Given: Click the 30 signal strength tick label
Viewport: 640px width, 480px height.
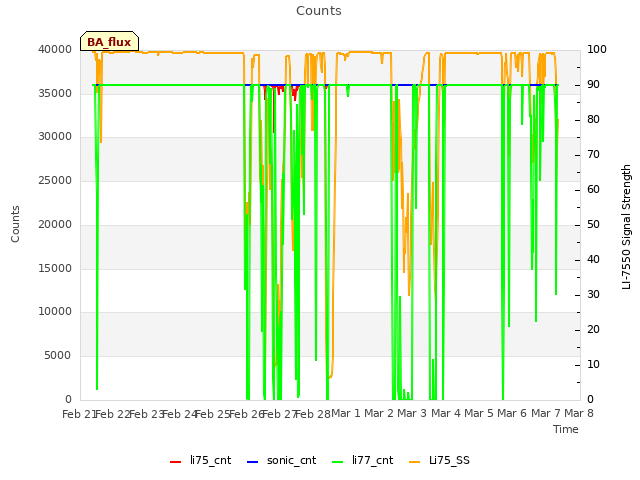Looking at the screenshot, I should point(593,295).
